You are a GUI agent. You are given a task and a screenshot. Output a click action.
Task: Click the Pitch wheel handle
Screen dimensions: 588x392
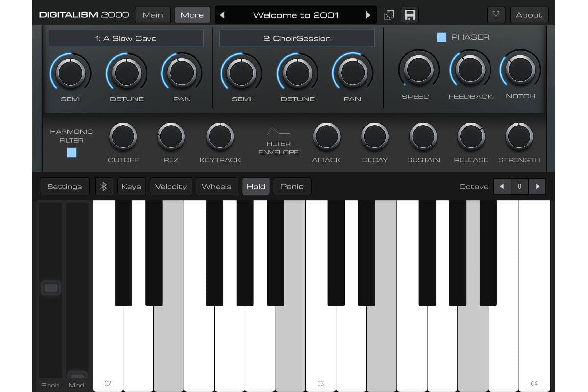tap(50, 288)
